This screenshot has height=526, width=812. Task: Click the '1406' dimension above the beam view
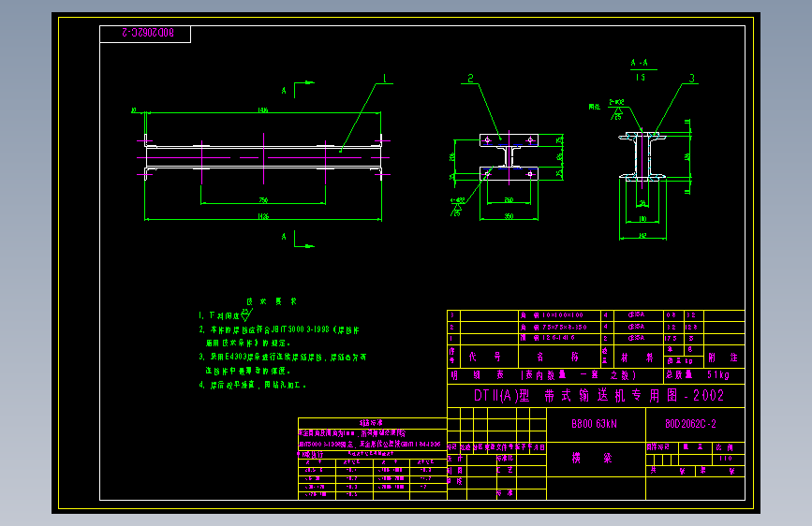pos(263,110)
